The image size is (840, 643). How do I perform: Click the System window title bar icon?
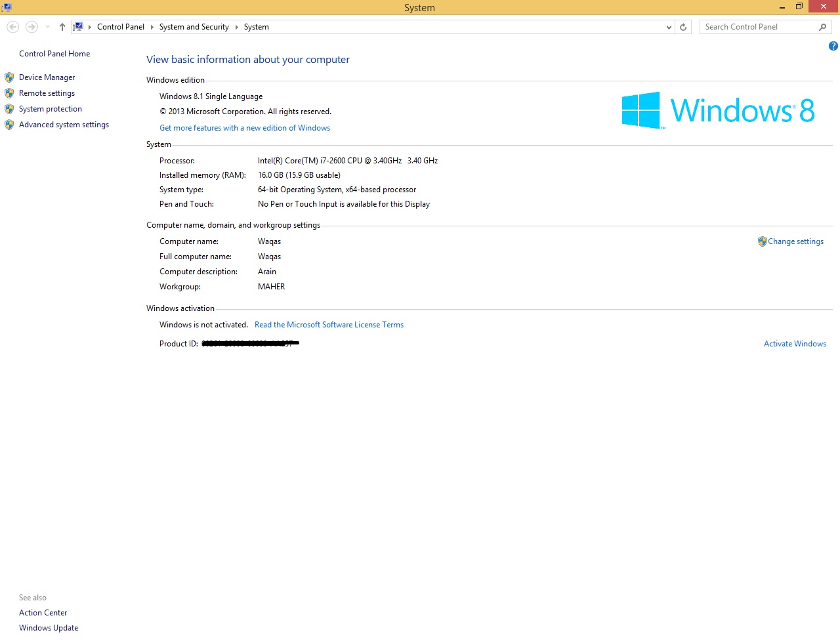tap(7, 7)
